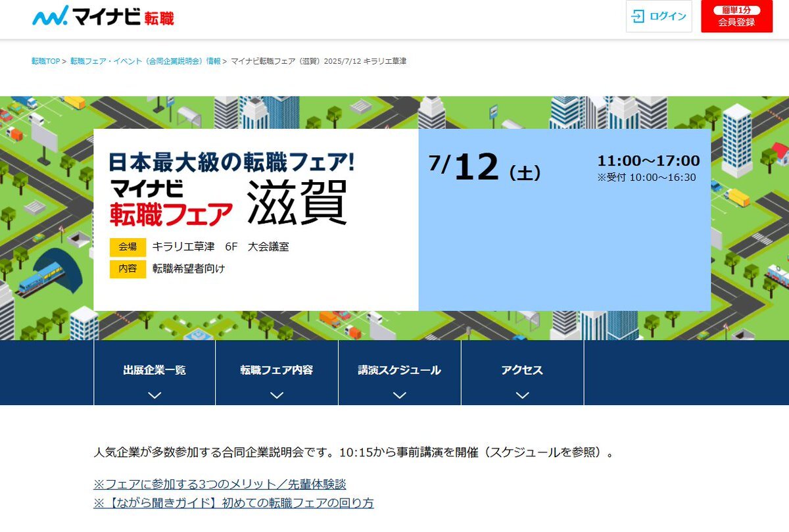Click the 受付 10:00〜16:30 note
Viewport: 789px width, 532px height.
646,178
